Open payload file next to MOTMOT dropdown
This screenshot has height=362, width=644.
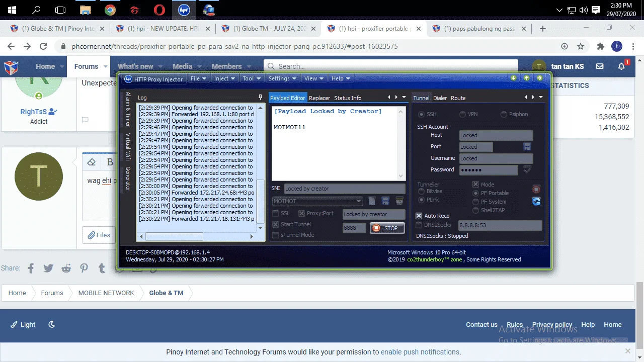click(372, 201)
